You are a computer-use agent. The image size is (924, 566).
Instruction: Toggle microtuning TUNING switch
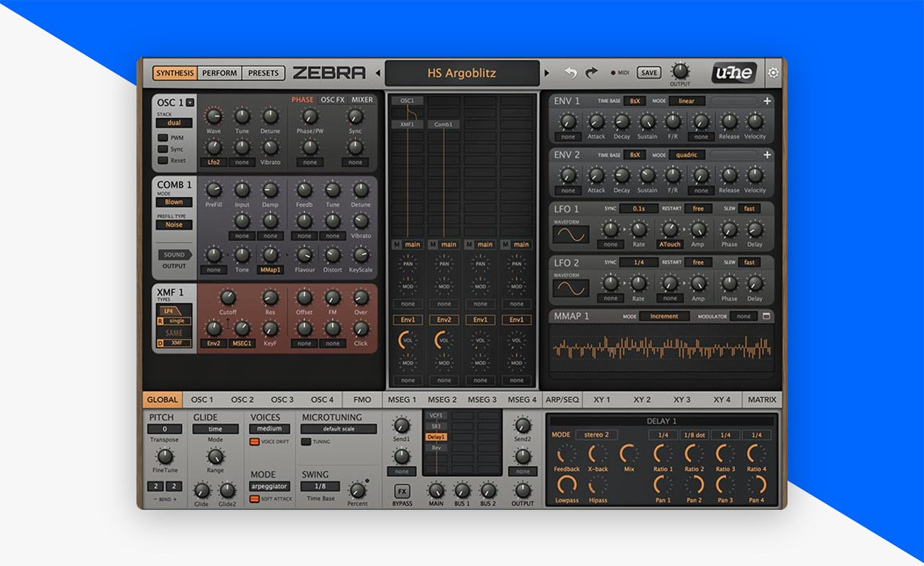(306, 442)
